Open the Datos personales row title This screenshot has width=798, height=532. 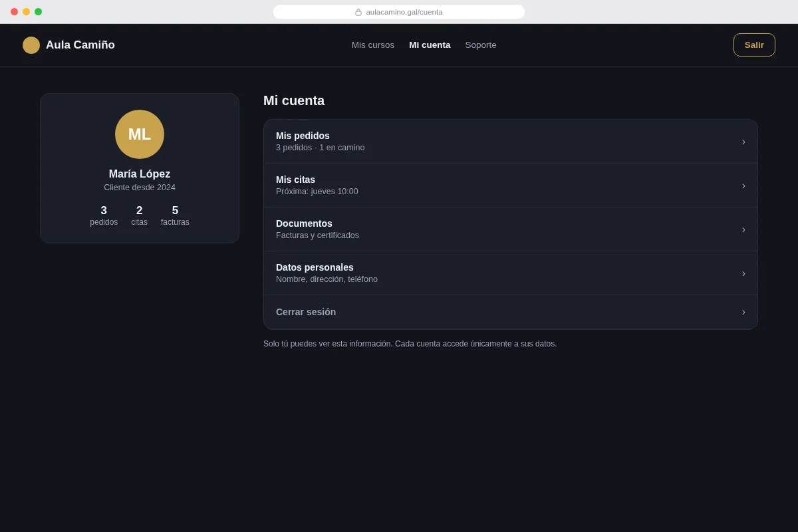pyautogui.click(x=315, y=267)
